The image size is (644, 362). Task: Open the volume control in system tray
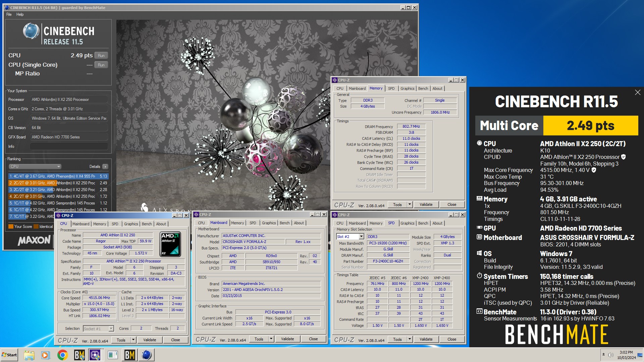[x=611, y=355]
